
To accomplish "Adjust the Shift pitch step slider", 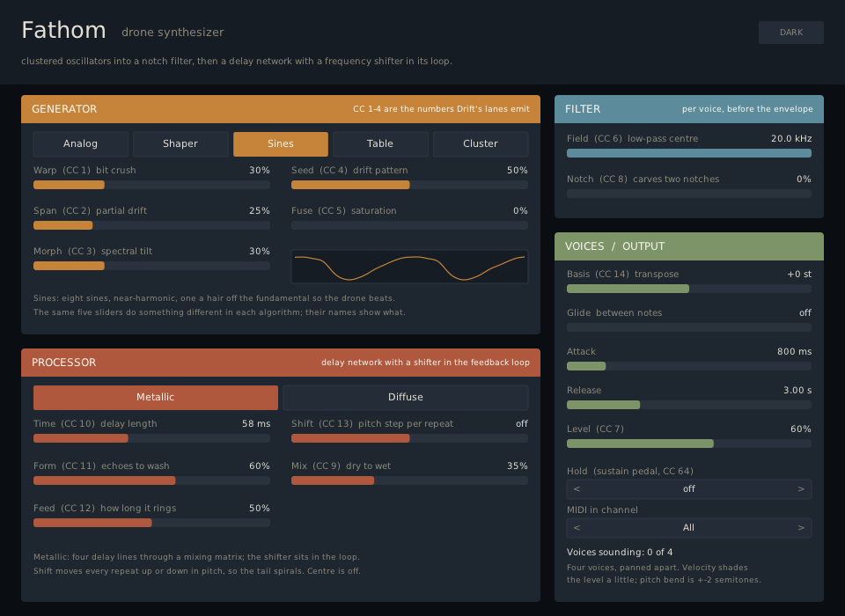I will point(409,438).
